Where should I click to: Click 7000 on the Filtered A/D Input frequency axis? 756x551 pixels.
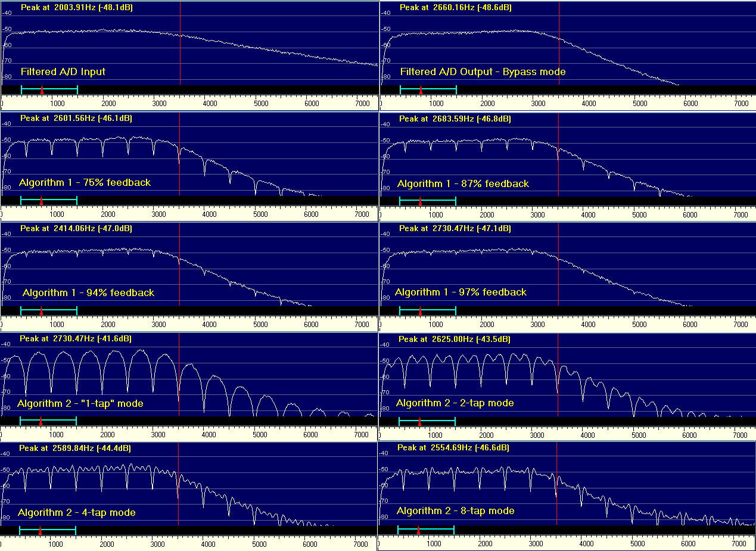(x=362, y=104)
